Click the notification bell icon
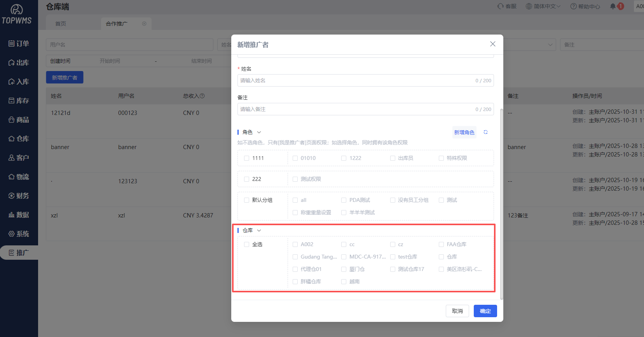The height and width of the screenshot is (337, 644). pyautogui.click(x=613, y=6)
